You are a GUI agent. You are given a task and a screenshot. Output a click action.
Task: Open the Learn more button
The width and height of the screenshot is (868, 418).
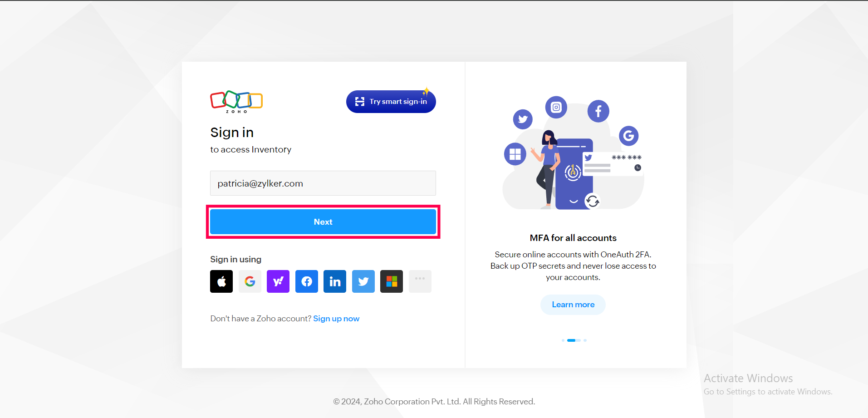(x=573, y=305)
